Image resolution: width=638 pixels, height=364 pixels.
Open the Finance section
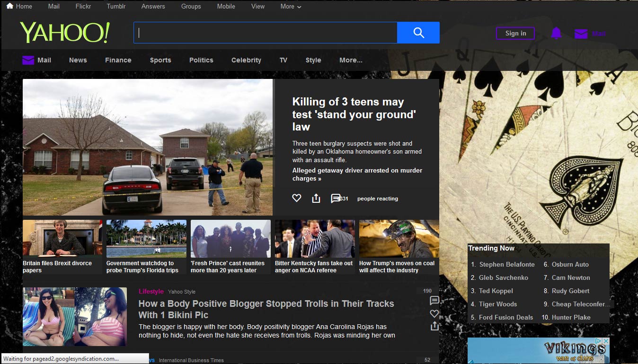pyautogui.click(x=118, y=60)
